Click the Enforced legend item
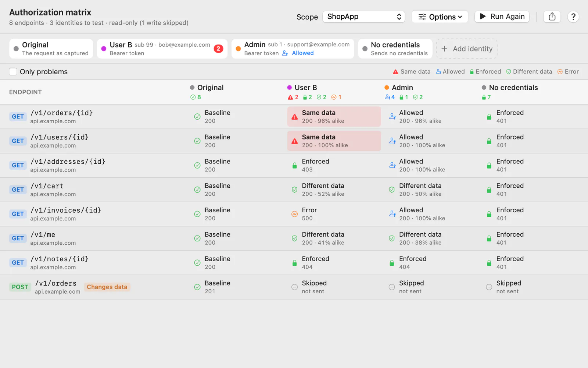The width and height of the screenshot is (588, 368). pyautogui.click(x=485, y=71)
